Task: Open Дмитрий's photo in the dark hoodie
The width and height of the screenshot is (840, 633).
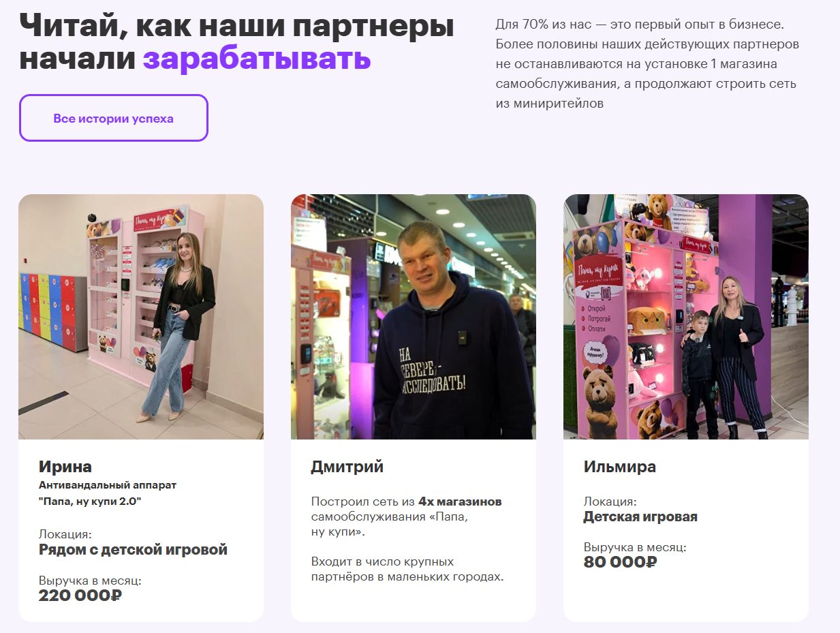Action: (414, 317)
